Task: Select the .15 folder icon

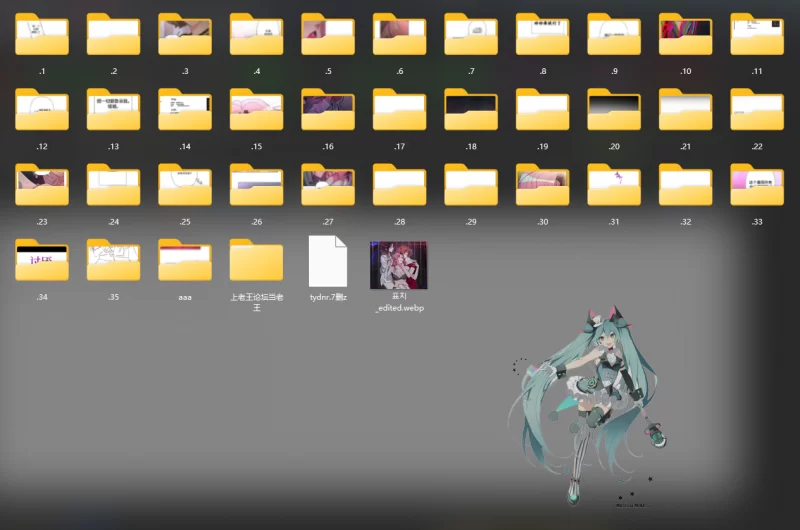Action: (256, 109)
